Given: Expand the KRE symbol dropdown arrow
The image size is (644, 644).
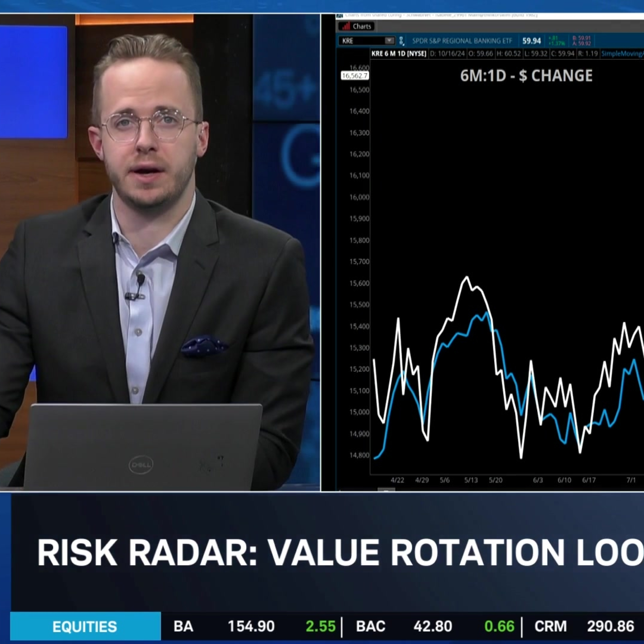Looking at the screenshot, I should [x=389, y=41].
